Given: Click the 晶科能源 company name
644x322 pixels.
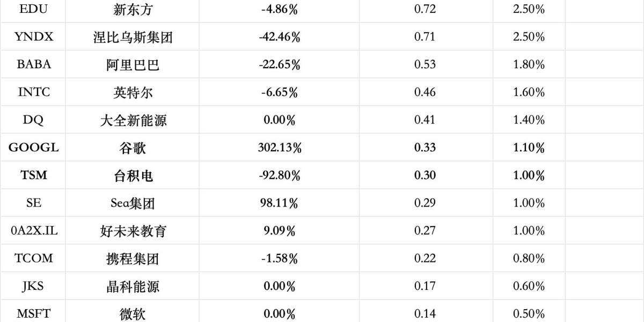Looking at the screenshot, I should click(x=133, y=286).
